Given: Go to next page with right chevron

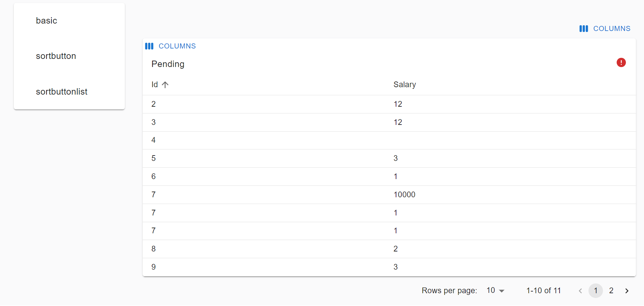Looking at the screenshot, I should pos(627,291).
